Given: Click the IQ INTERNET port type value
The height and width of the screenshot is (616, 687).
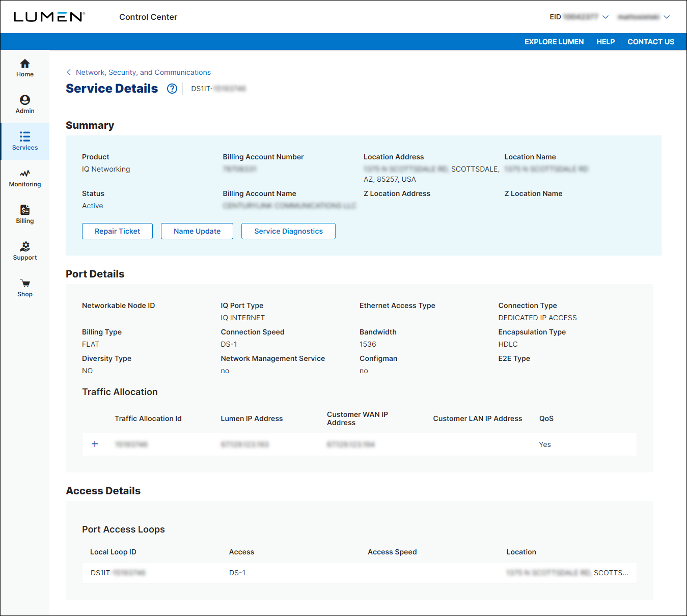Looking at the screenshot, I should coord(243,318).
